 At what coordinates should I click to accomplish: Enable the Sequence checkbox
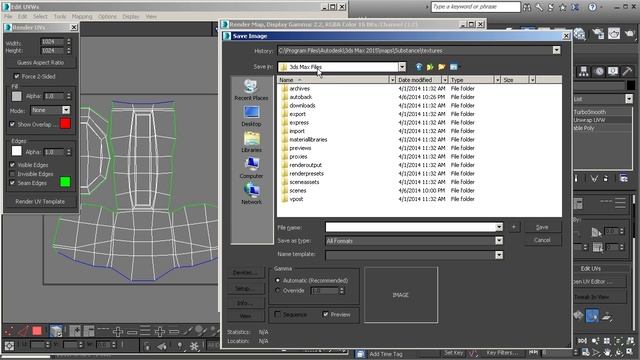point(278,314)
